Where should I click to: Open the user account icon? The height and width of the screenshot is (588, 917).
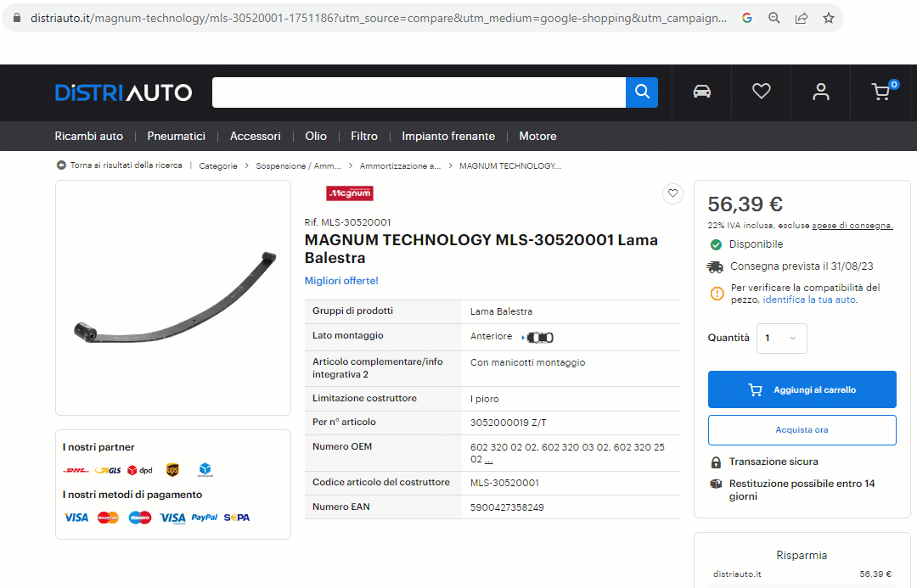coord(820,92)
